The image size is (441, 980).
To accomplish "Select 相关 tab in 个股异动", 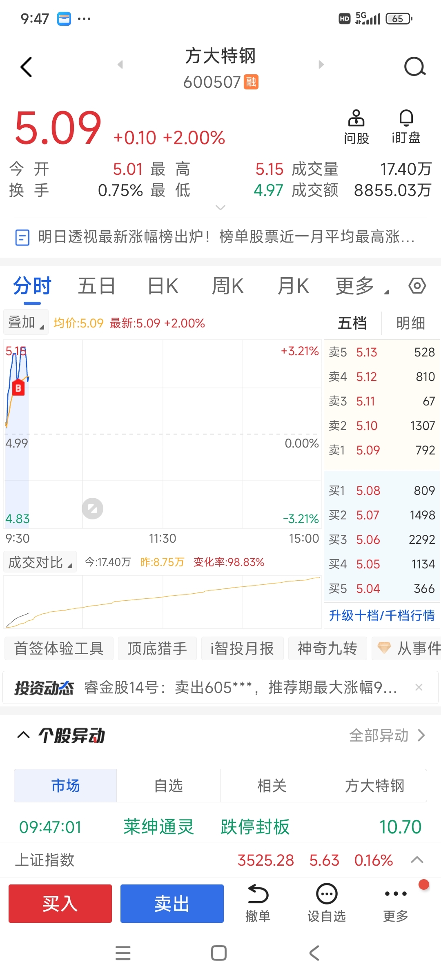I will point(272,786).
